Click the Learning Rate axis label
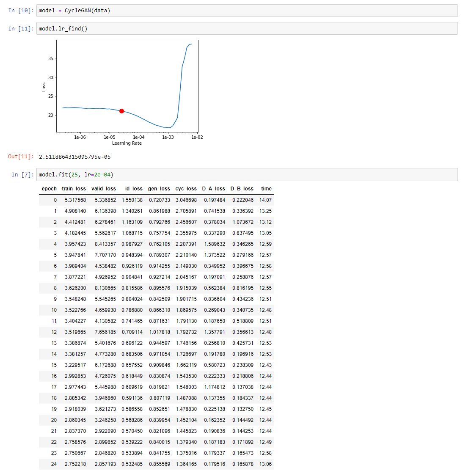Image resolution: width=463 pixels, height=476 pixels. tap(127, 143)
